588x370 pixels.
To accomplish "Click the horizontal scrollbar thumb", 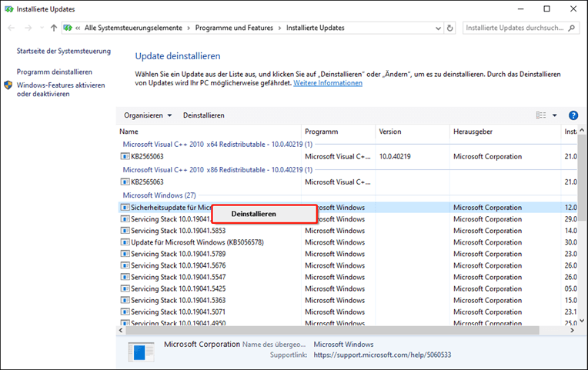I will [x=332, y=330].
